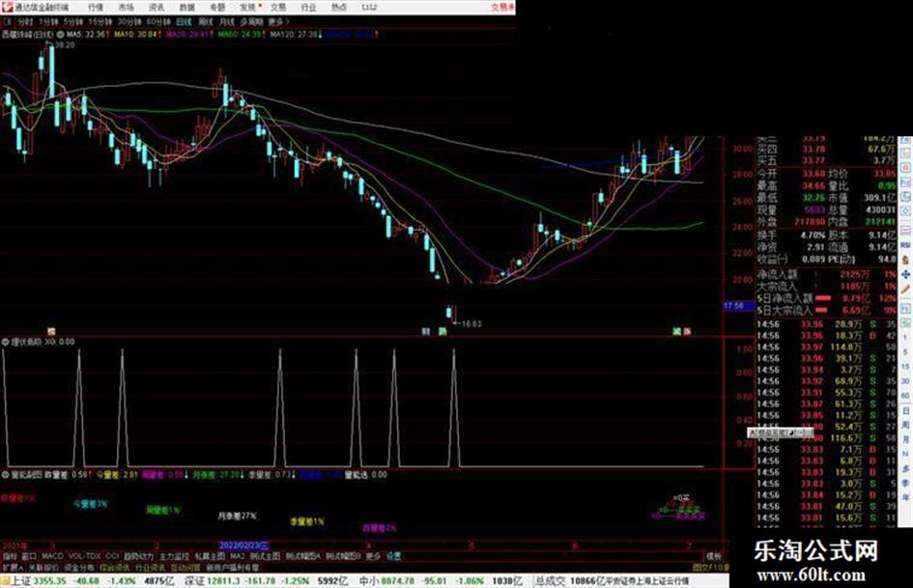
Task: Expand 更多 in the bottom indicator bar
Action: pos(373,556)
